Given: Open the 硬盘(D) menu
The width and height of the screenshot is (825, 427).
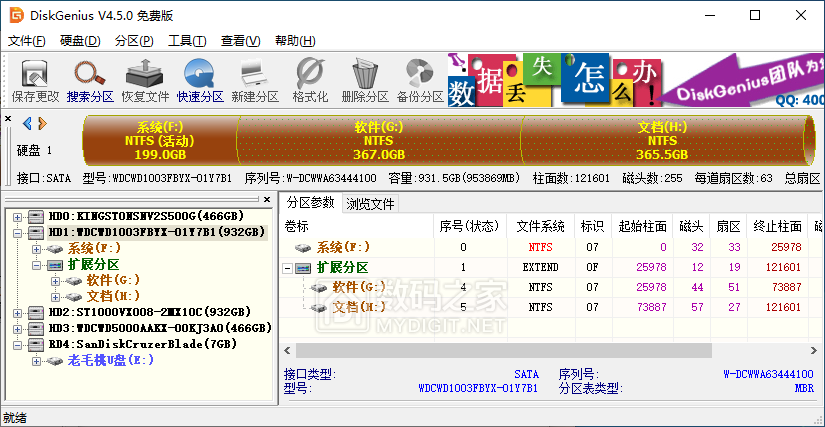Looking at the screenshot, I should tap(80, 41).
